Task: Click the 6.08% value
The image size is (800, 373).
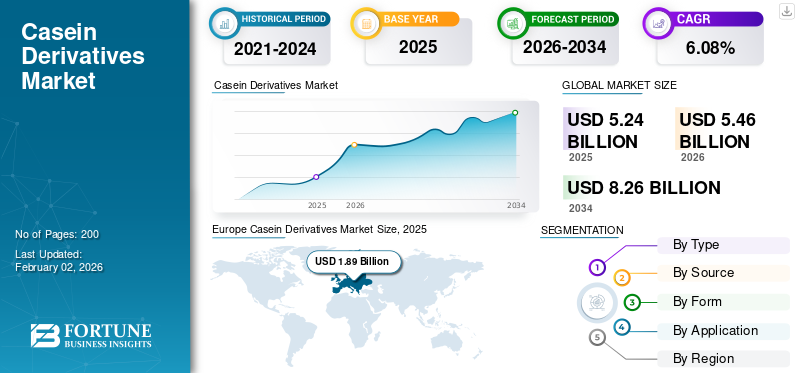Action: click(x=710, y=48)
